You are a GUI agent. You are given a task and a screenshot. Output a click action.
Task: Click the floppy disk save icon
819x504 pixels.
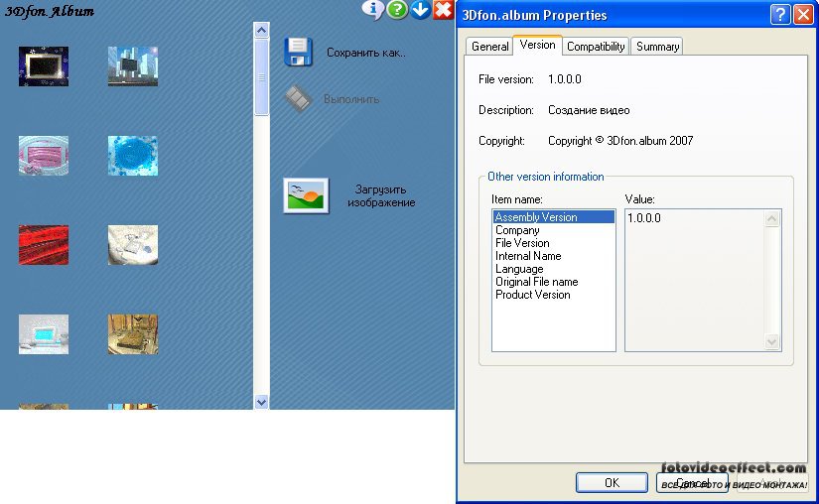coord(298,52)
